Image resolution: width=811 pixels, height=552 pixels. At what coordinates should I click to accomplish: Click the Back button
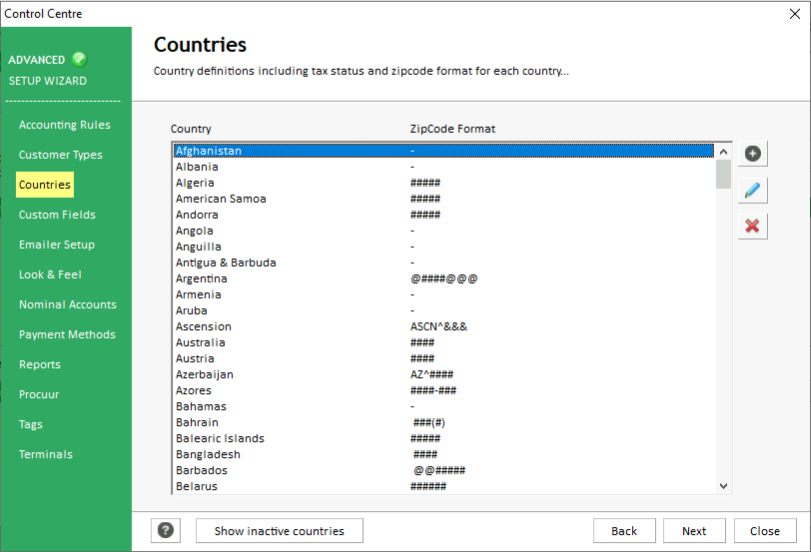pyautogui.click(x=624, y=531)
